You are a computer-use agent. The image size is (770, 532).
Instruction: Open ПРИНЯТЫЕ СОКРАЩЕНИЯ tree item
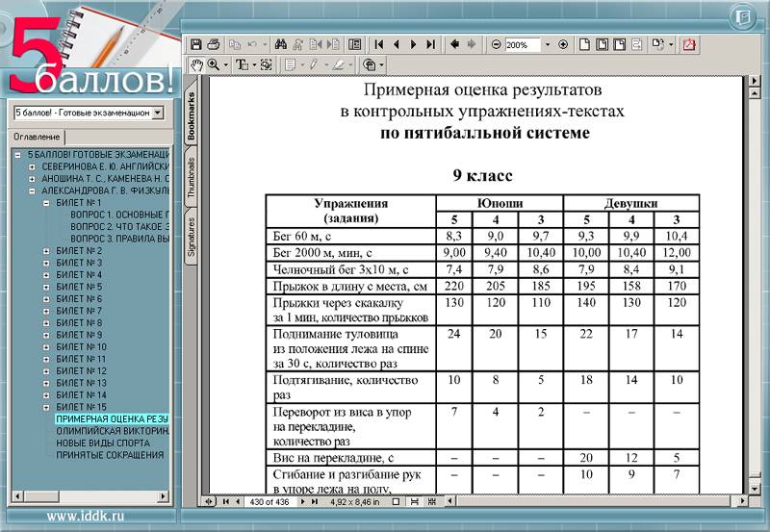pos(110,455)
